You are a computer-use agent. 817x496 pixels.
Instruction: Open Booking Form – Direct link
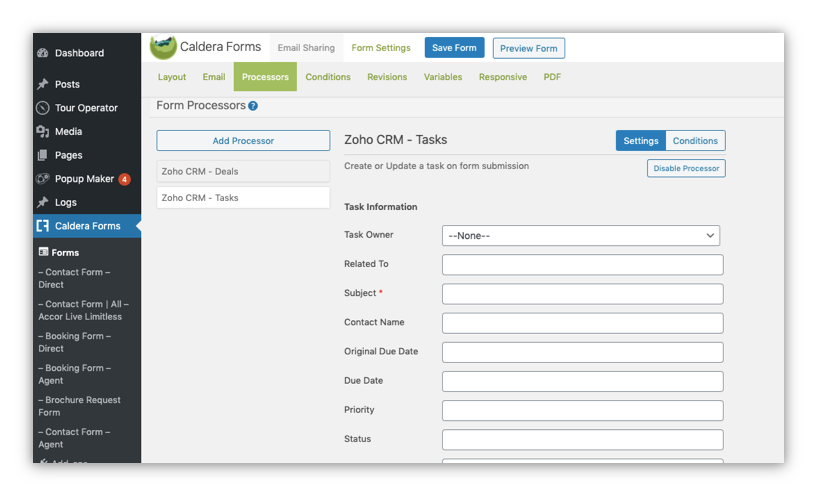click(x=75, y=342)
